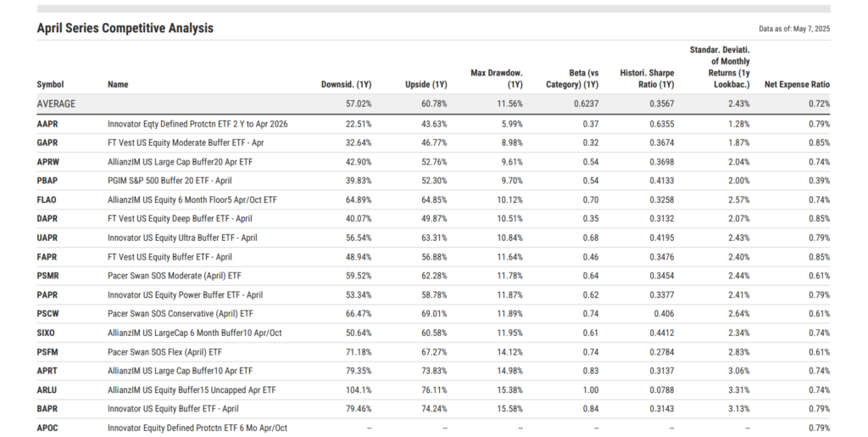Screen dimensions: 868x437
Task: Click the DAPR symbol
Action: 47,219
